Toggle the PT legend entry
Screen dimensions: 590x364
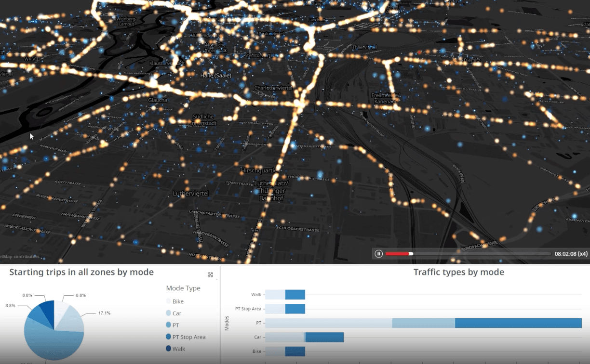(x=175, y=325)
